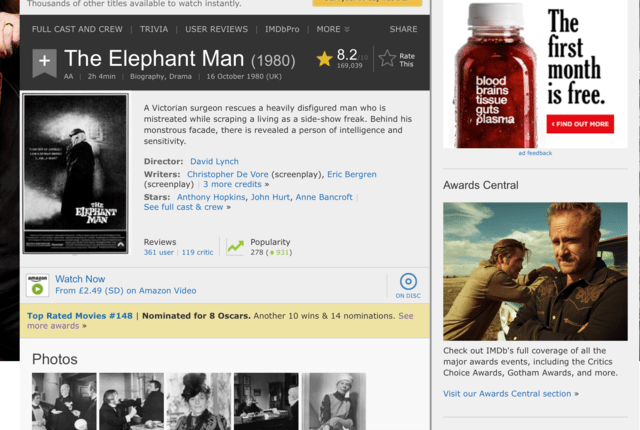Open Top Rated Movies #148 link

pyautogui.click(x=80, y=316)
